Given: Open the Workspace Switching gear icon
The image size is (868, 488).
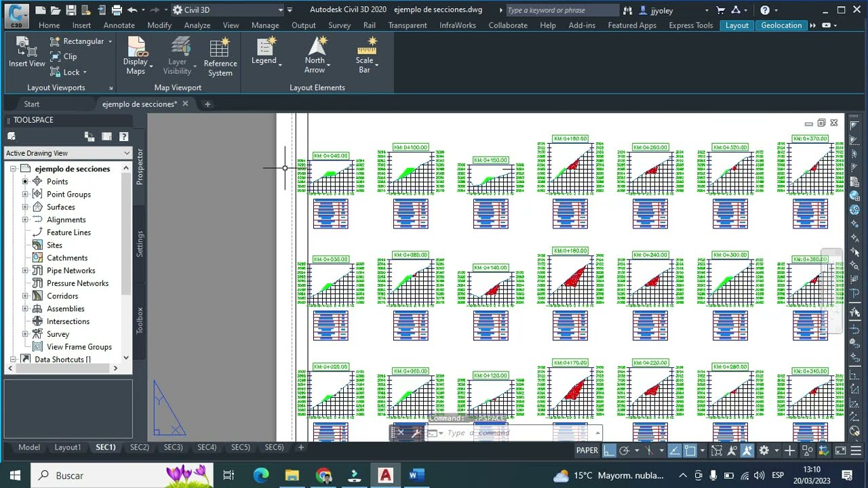Looking at the screenshot, I should coord(764,451).
